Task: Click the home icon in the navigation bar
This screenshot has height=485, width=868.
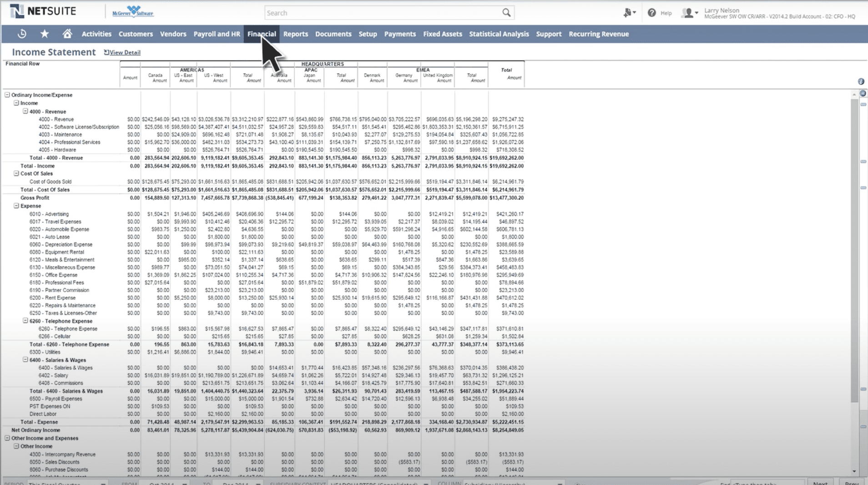Action: tap(67, 34)
